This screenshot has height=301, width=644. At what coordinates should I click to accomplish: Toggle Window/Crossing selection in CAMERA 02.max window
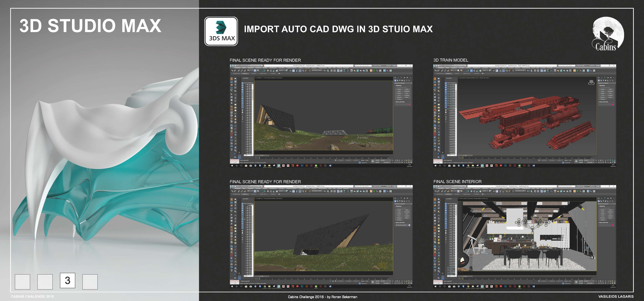(264, 191)
